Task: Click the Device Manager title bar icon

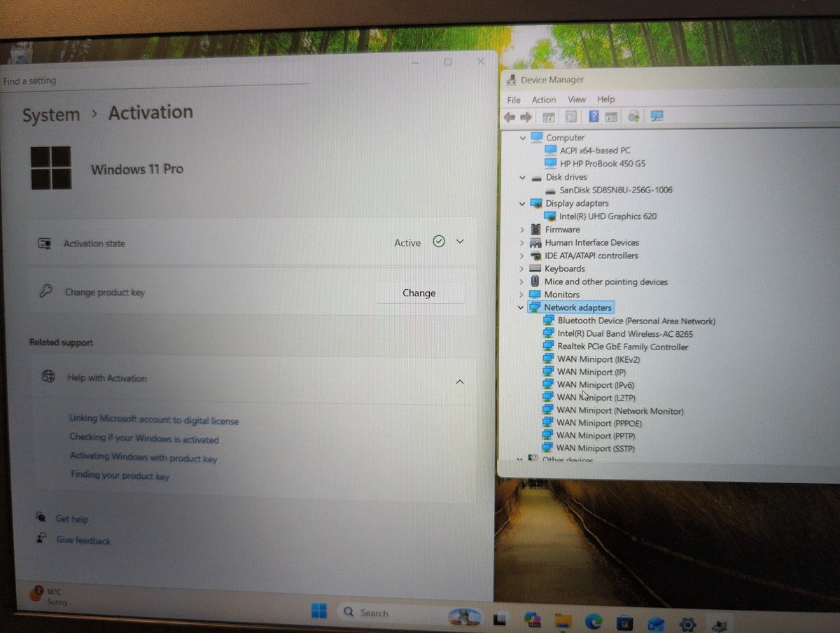Action: pos(511,79)
